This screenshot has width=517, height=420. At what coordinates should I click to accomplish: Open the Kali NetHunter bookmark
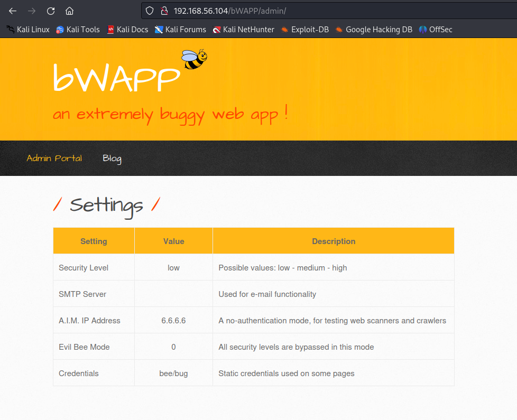pos(243,30)
